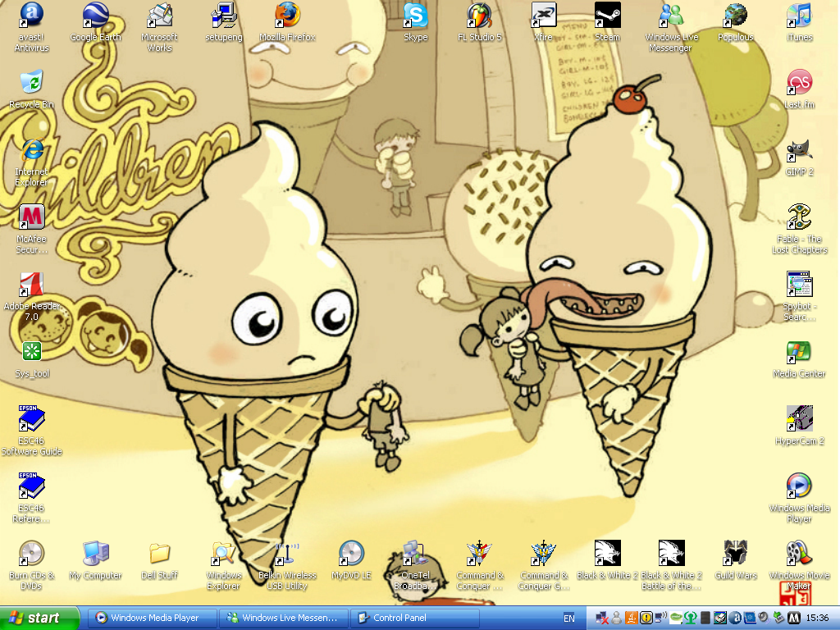The height and width of the screenshot is (630, 840).
Task: Select the setupeng installer icon
Action: (x=223, y=22)
